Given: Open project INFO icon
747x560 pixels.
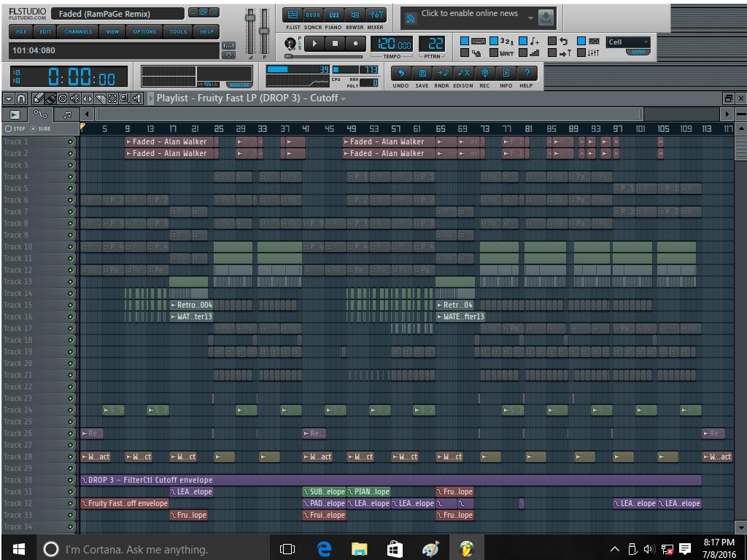Looking at the screenshot, I should pyautogui.click(x=506, y=74).
